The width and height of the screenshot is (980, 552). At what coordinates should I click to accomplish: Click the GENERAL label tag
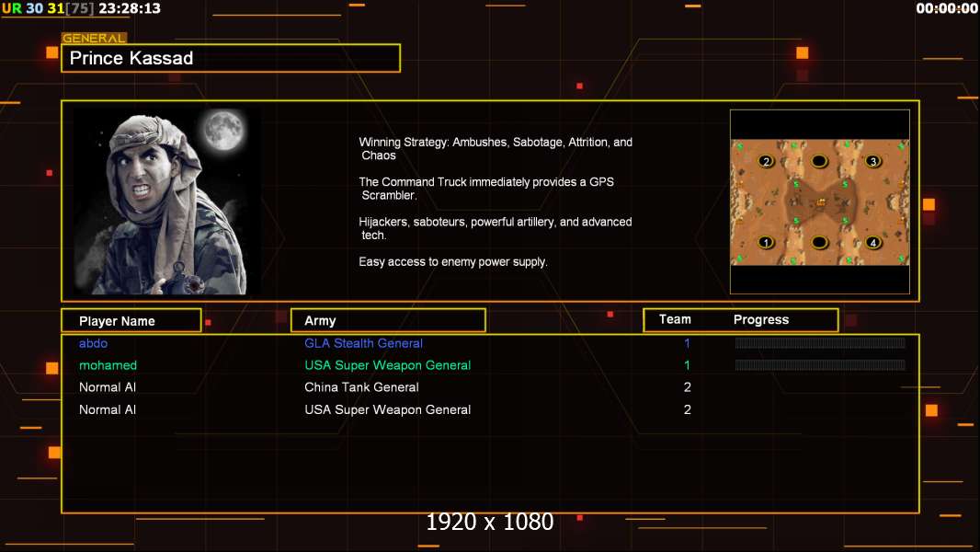coord(95,38)
